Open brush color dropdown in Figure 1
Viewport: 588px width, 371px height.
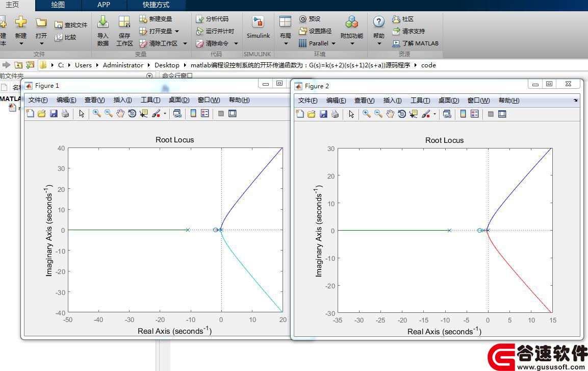coord(165,113)
